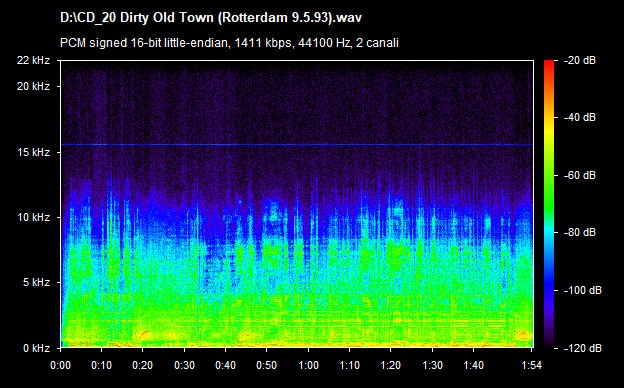Click the 10 kHz frequency axis label

coord(33,217)
